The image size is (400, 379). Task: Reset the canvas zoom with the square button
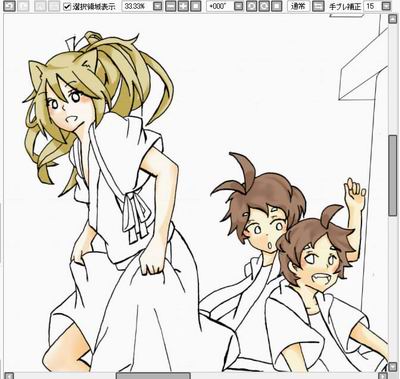(195, 6)
